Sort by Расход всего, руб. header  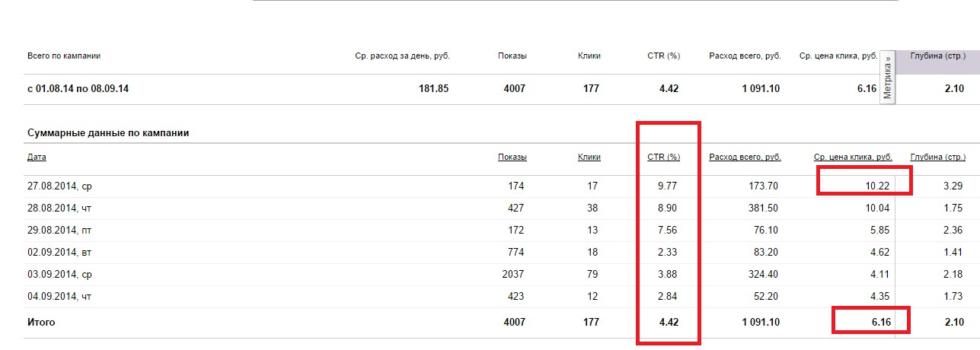point(745,157)
